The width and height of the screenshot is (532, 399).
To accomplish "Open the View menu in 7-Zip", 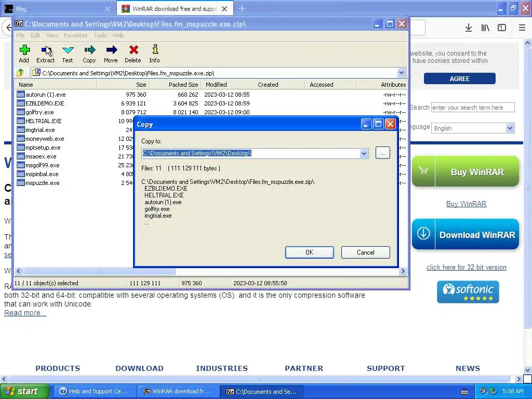I will point(52,35).
